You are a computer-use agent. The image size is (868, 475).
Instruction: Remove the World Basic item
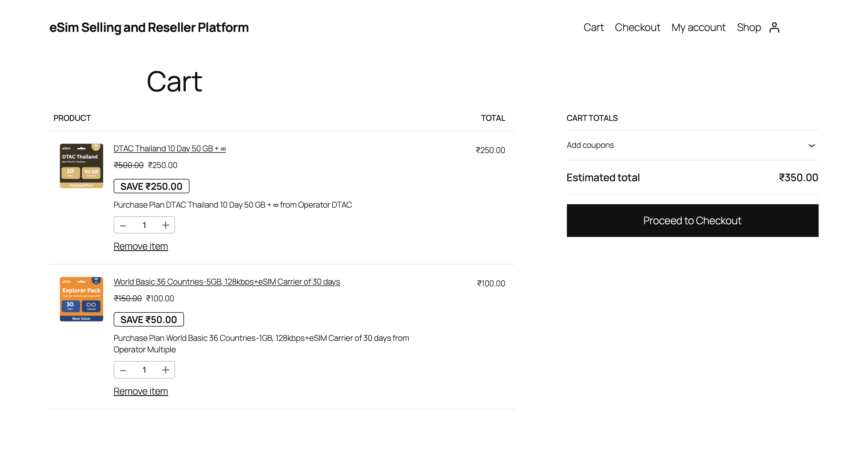[141, 391]
